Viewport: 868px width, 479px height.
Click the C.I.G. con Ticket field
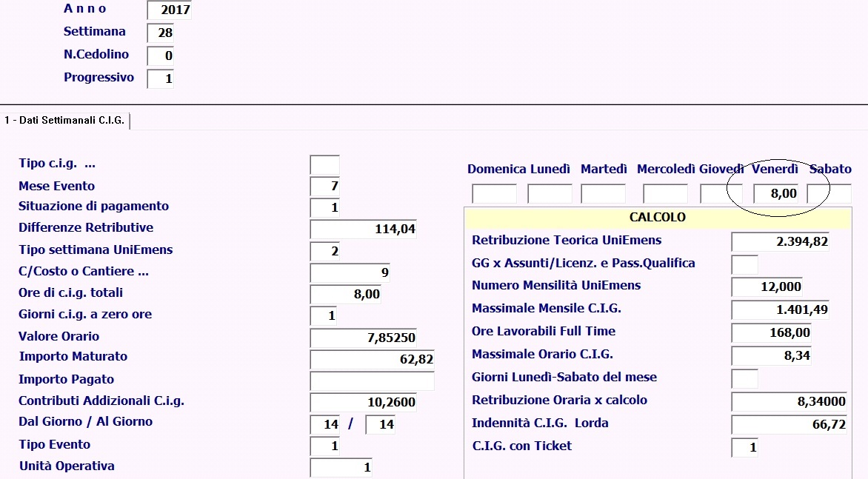(x=744, y=448)
